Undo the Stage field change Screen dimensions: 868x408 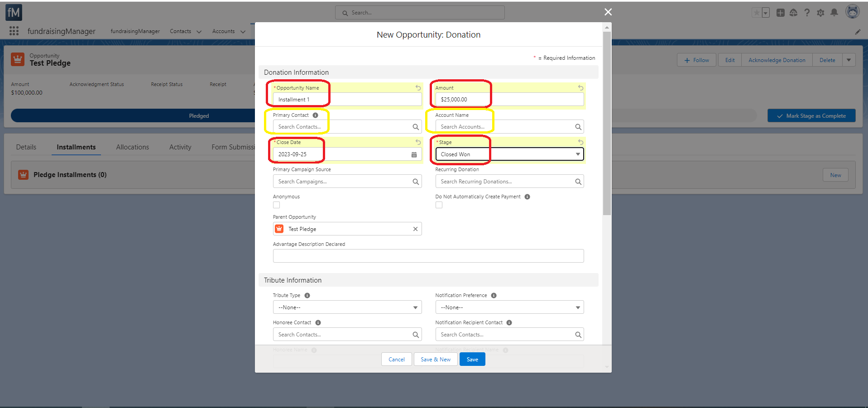580,142
